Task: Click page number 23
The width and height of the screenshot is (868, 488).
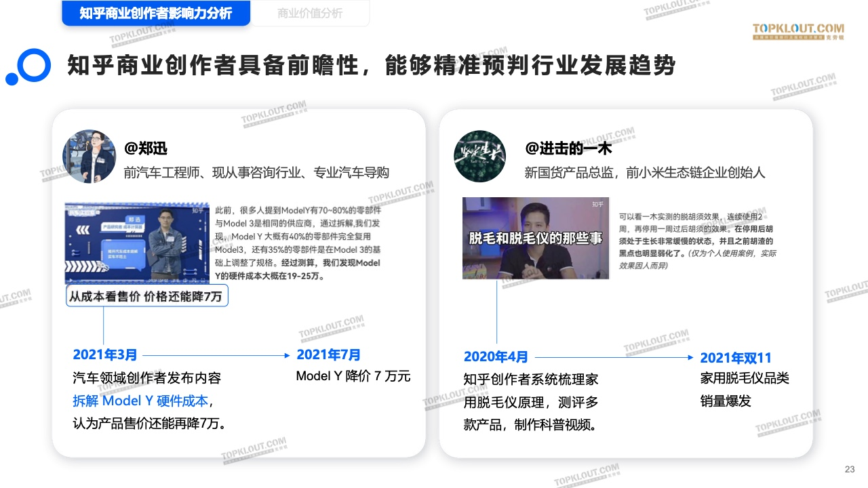Action: pyautogui.click(x=850, y=470)
